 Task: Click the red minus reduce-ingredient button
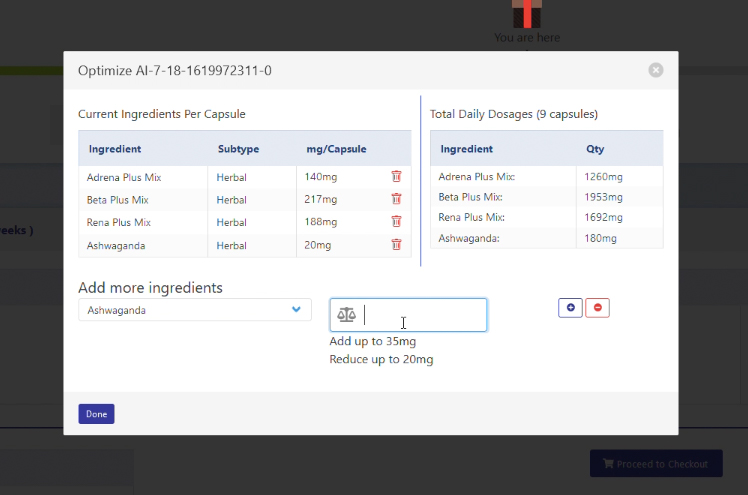[x=597, y=308]
